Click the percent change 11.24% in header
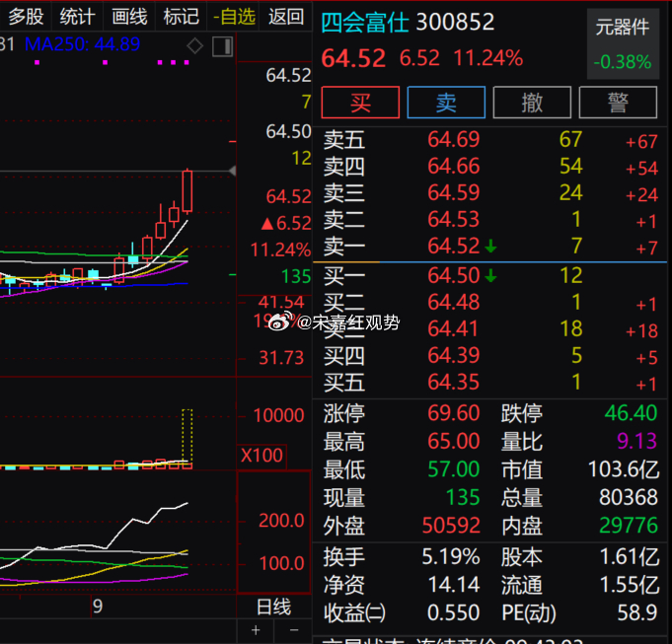This screenshot has height=644, width=672. click(488, 58)
